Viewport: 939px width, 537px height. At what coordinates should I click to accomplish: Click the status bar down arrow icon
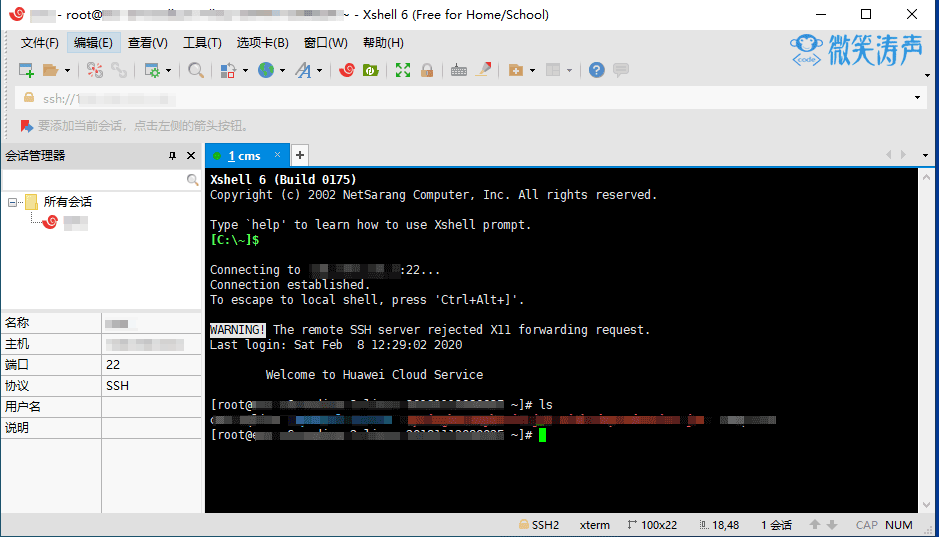point(832,524)
